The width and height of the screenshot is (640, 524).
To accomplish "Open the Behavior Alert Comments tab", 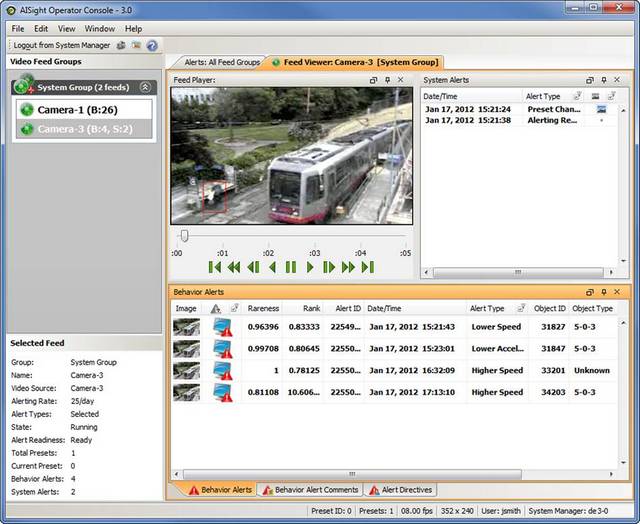I will point(309,490).
